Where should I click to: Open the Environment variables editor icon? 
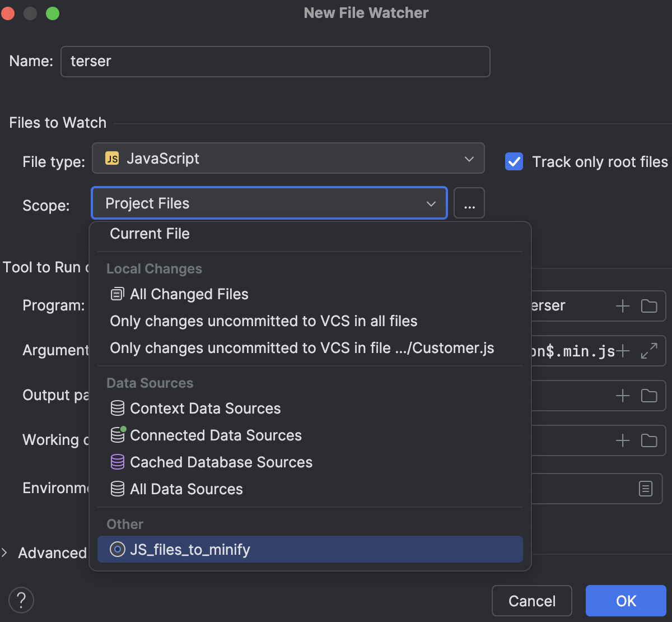[x=646, y=489]
